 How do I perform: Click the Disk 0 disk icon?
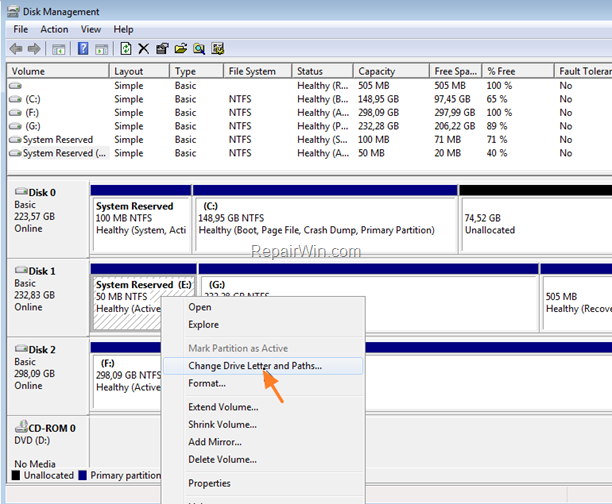click(21, 192)
